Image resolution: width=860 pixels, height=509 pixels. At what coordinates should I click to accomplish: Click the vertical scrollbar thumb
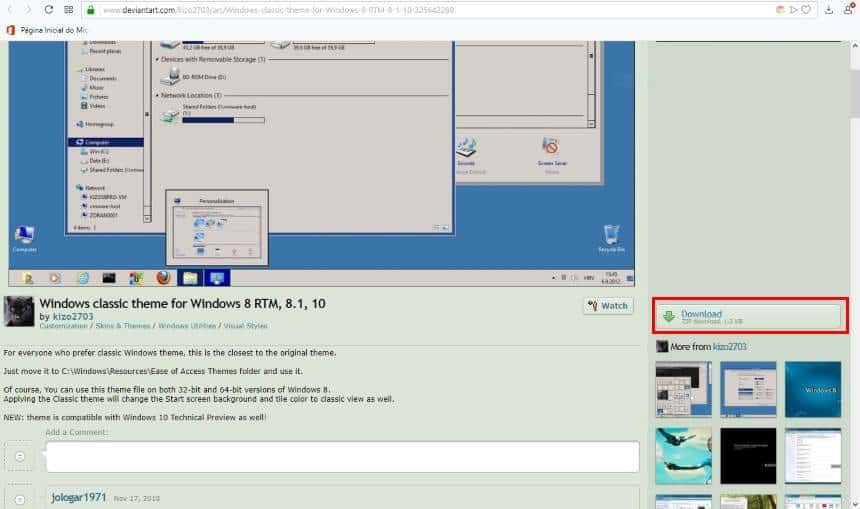(855, 93)
